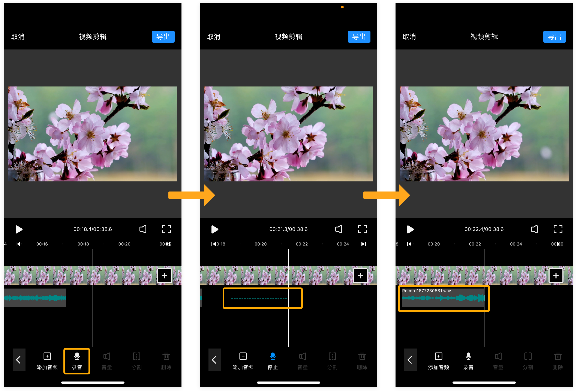
Task: Go back using the middle screen's left chevron
Action: coord(214,360)
